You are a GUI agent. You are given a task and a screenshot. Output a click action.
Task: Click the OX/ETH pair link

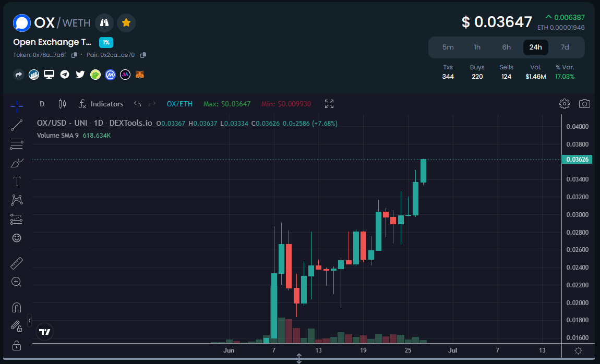tap(179, 104)
